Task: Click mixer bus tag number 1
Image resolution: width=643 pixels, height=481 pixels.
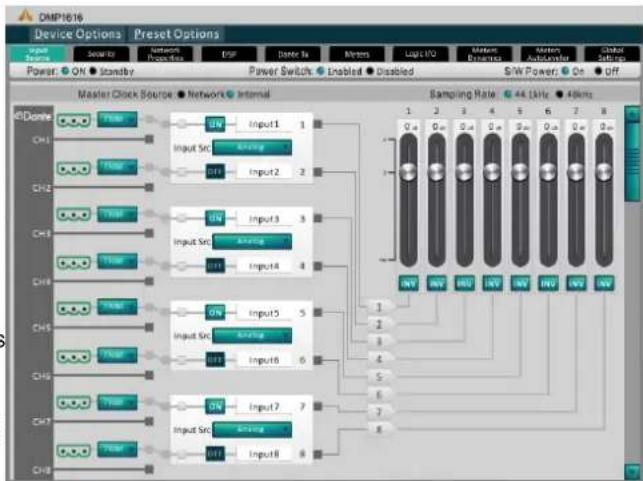Action: pyautogui.click(x=380, y=306)
